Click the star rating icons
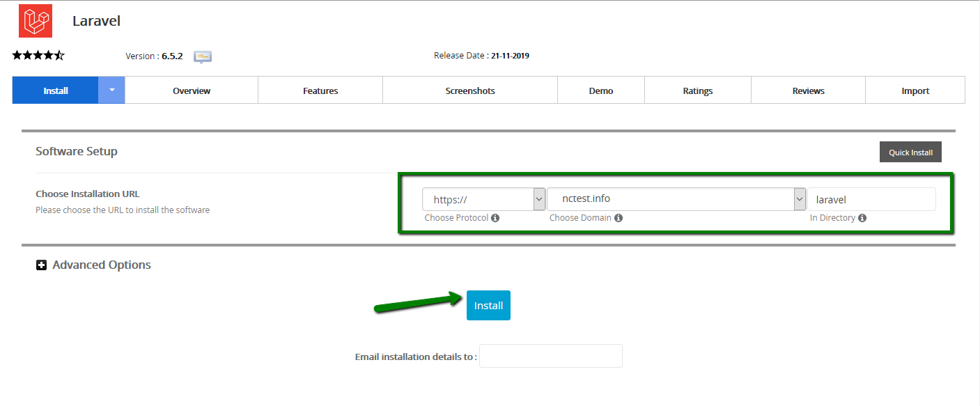The image size is (980, 406). (x=38, y=56)
